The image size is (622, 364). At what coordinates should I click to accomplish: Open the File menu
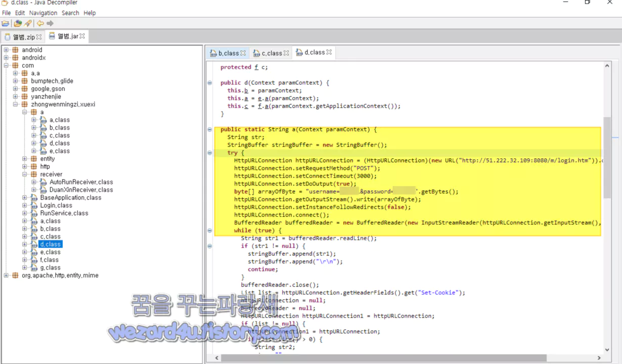tap(6, 13)
